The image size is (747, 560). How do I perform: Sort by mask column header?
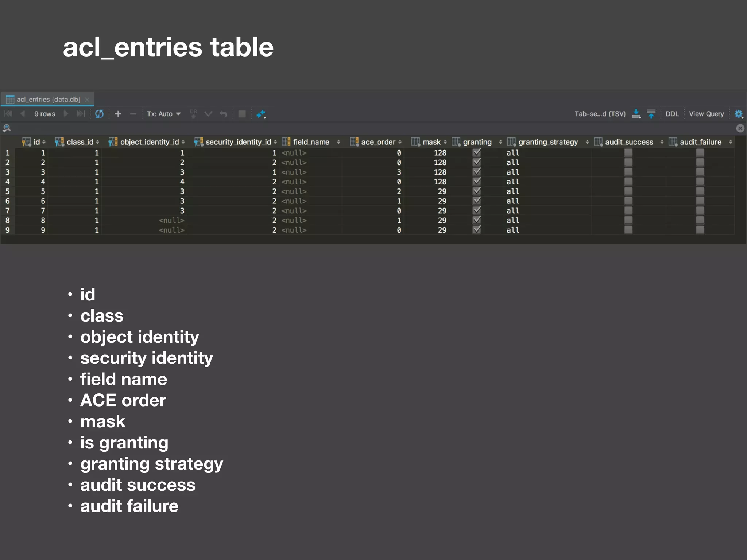coord(429,142)
